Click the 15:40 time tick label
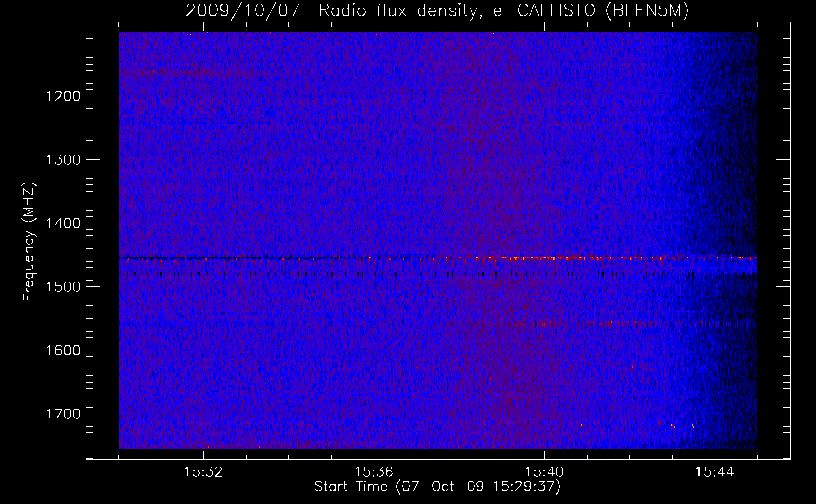Image resolution: width=816 pixels, height=504 pixels. pyautogui.click(x=544, y=472)
